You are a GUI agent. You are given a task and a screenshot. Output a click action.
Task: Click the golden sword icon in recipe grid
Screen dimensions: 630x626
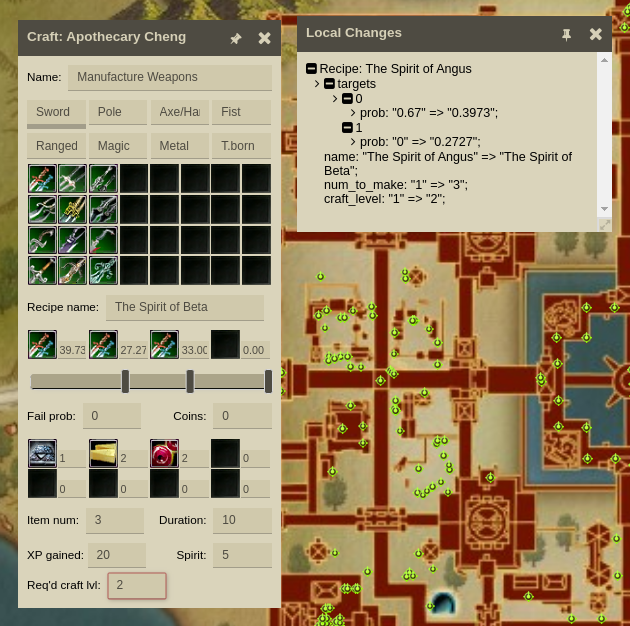click(72, 210)
